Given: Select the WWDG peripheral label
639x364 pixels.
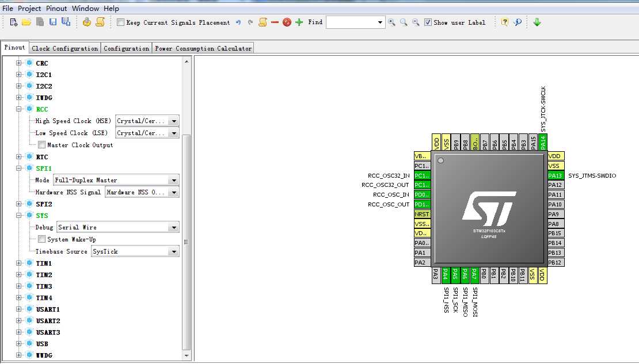Looking at the screenshot, I should [44, 355].
